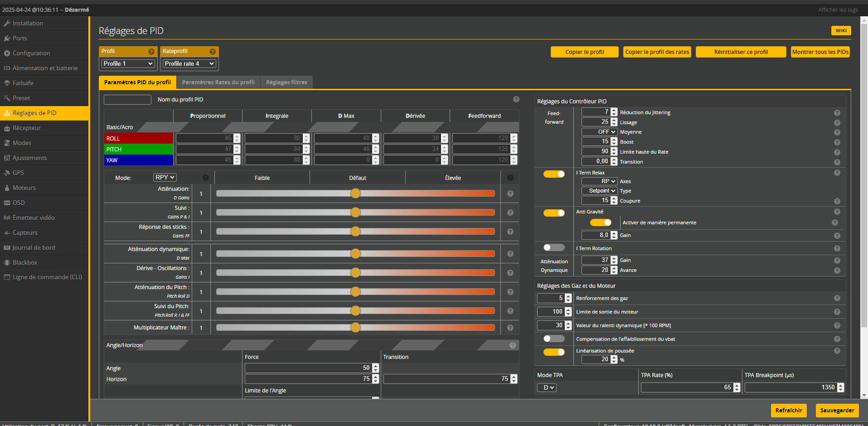Enable the I Term Rotation toggle
868x426 pixels.
[x=554, y=247]
